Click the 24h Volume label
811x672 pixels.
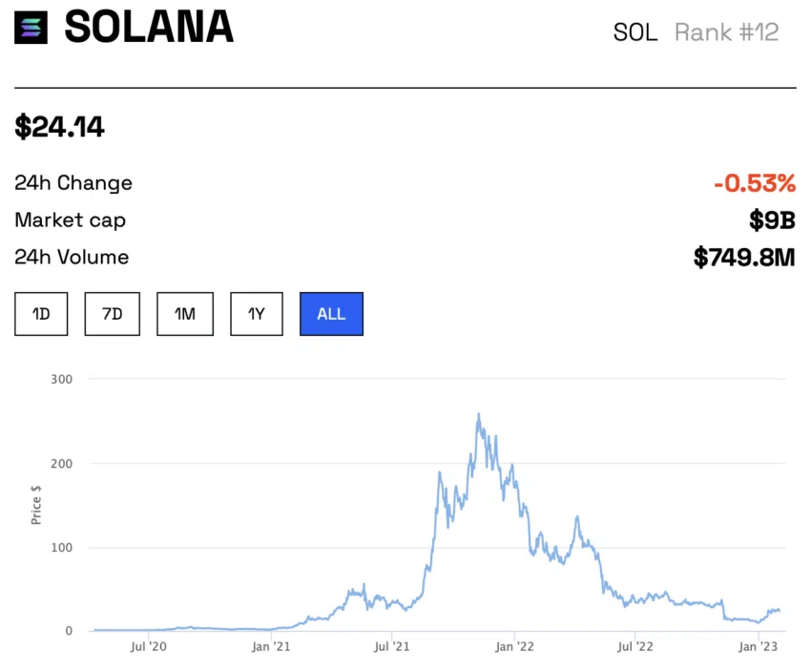(72, 258)
